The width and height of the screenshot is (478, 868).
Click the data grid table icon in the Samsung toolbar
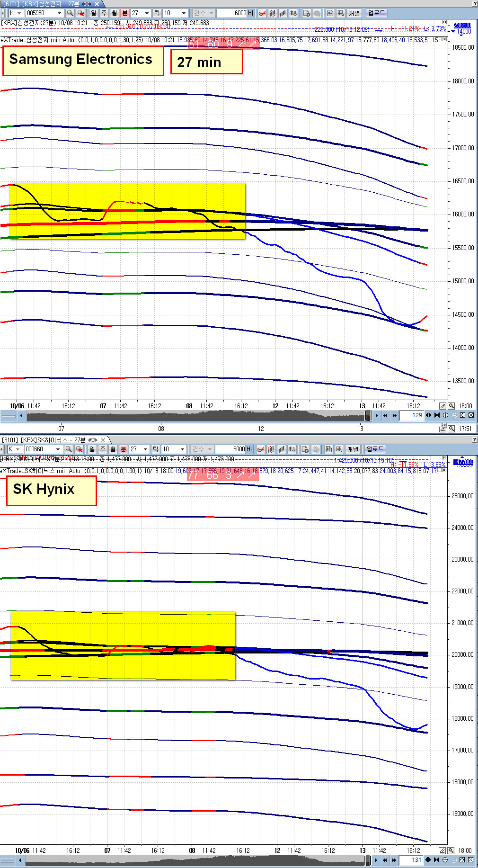point(340,13)
